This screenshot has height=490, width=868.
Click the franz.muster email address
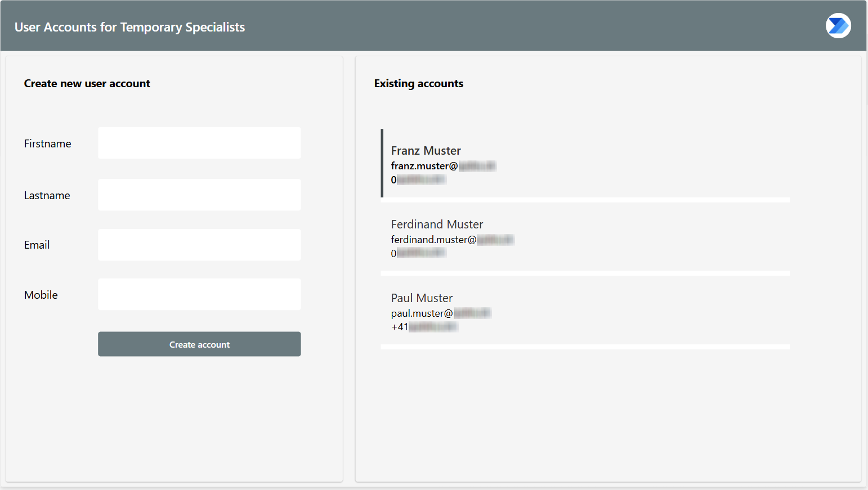[x=442, y=166]
